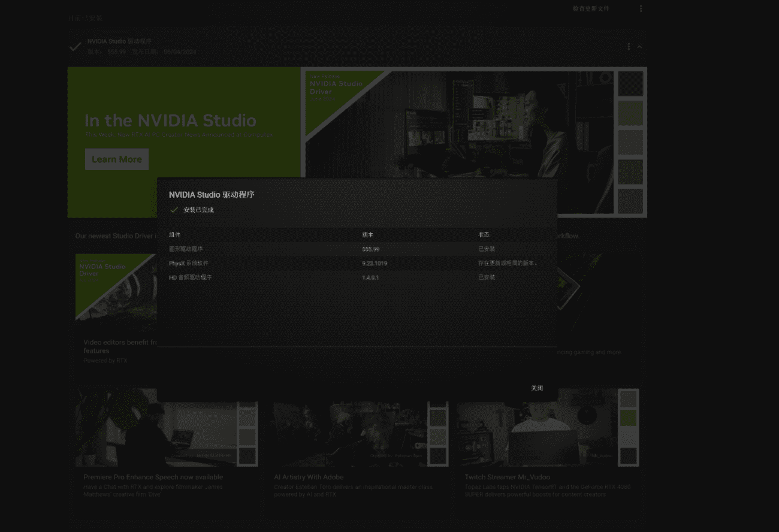Click 关闭 to close the driver dialog

point(538,388)
